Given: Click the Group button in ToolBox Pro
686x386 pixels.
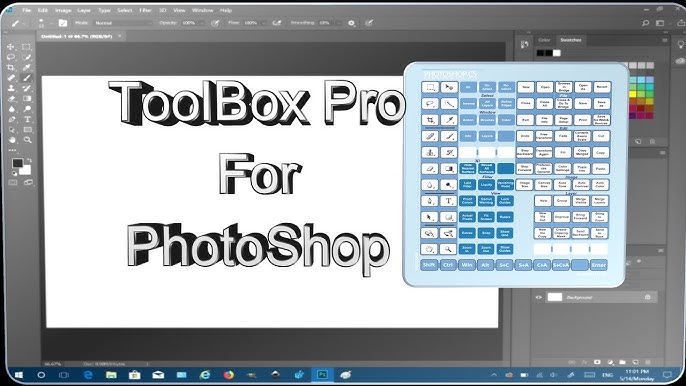Looking at the screenshot, I should (561, 201).
